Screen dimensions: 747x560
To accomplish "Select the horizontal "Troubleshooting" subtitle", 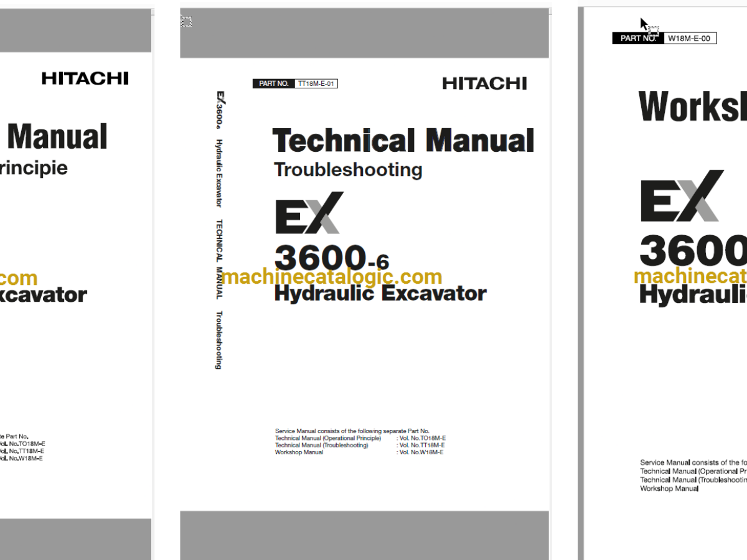I will coord(349,170).
